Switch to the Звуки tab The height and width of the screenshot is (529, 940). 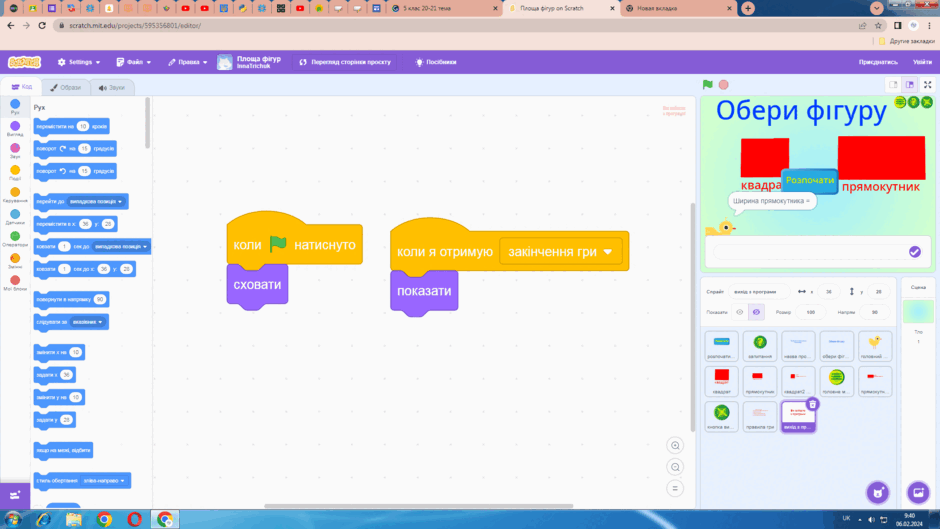[x=112, y=88]
